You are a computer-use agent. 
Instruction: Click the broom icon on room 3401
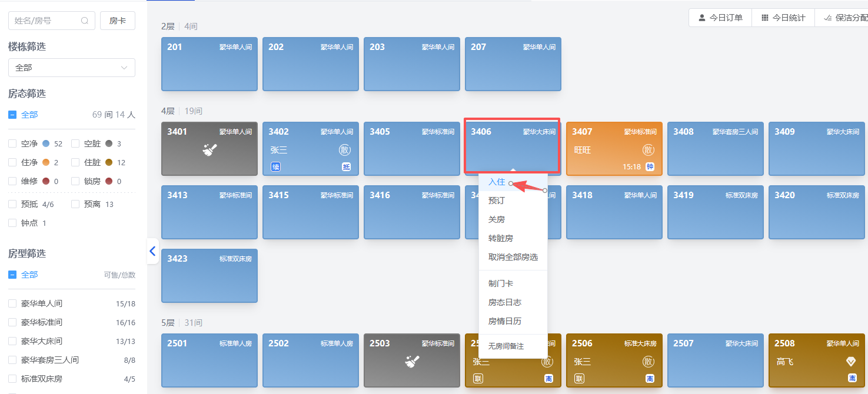209,151
